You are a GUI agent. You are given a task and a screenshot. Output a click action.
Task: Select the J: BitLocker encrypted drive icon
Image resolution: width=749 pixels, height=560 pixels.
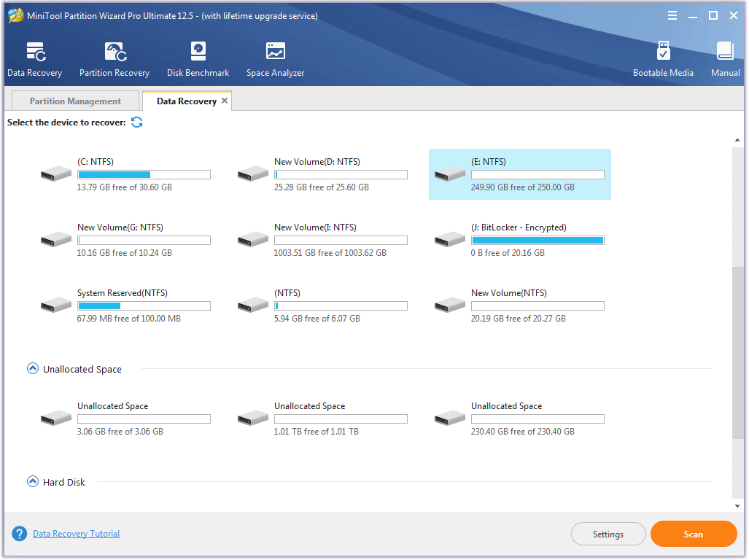(x=449, y=239)
